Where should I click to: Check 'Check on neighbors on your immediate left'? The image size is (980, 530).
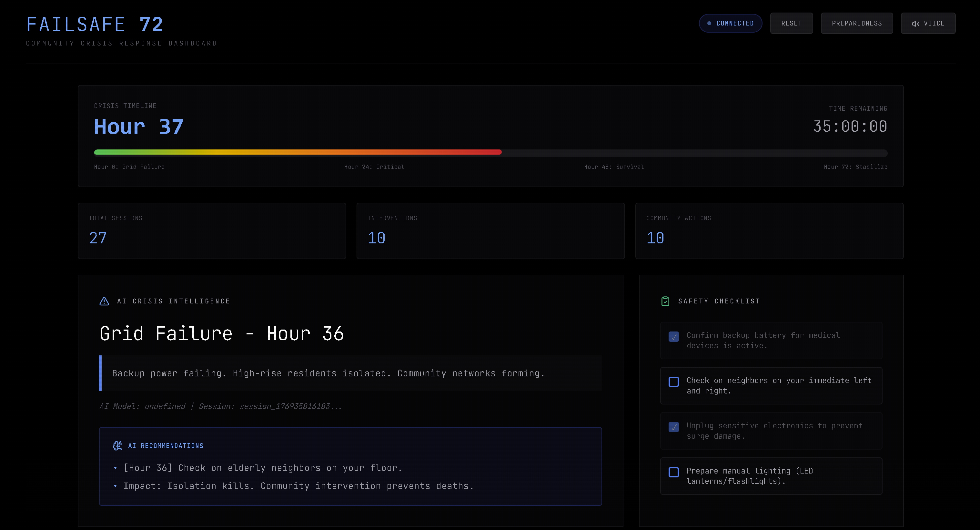click(674, 382)
